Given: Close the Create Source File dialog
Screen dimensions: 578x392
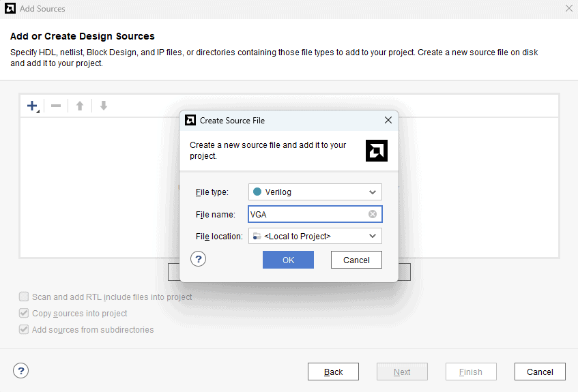Looking at the screenshot, I should pos(388,120).
